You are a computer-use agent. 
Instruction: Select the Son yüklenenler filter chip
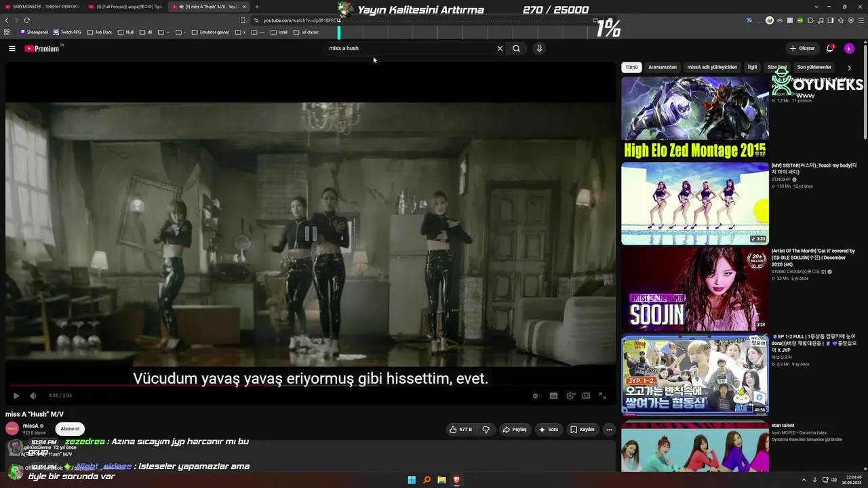click(x=814, y=67)
